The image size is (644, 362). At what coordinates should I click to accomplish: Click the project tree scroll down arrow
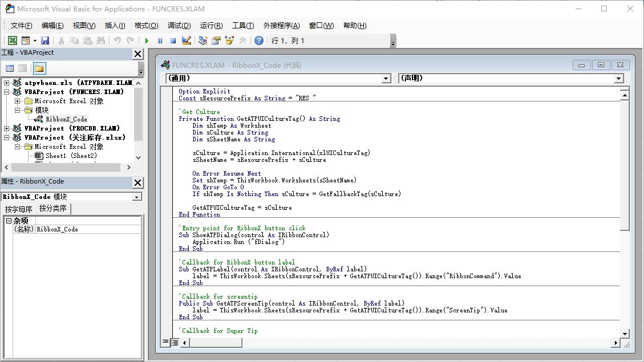[x=139, y=157]
